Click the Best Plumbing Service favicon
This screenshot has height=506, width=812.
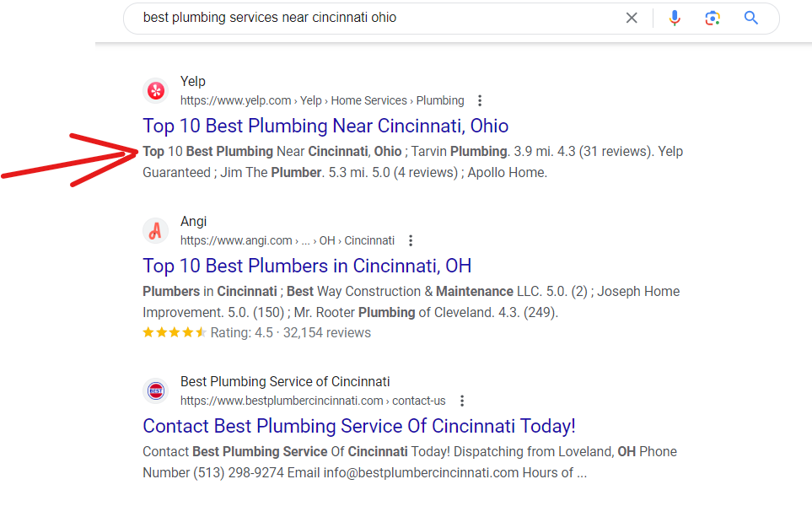[155, 390]
